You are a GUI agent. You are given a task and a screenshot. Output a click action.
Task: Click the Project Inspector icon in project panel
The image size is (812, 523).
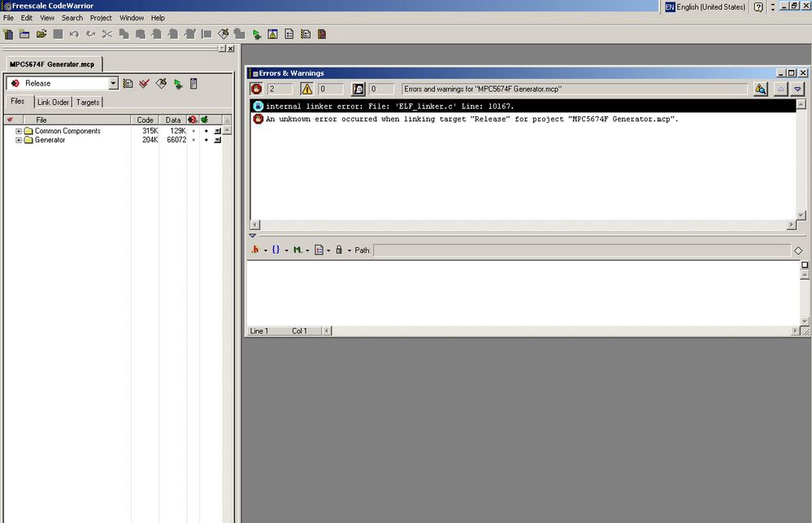click(193, 84)
